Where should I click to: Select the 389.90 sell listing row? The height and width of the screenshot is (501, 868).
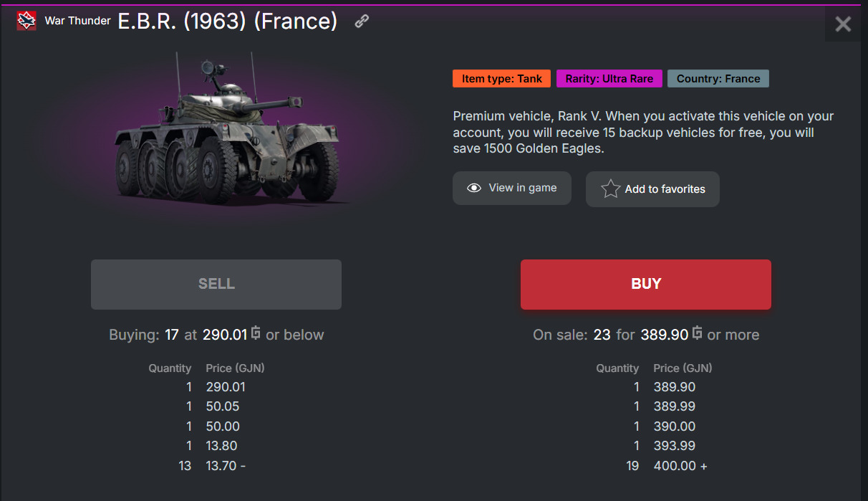point(673,387)
